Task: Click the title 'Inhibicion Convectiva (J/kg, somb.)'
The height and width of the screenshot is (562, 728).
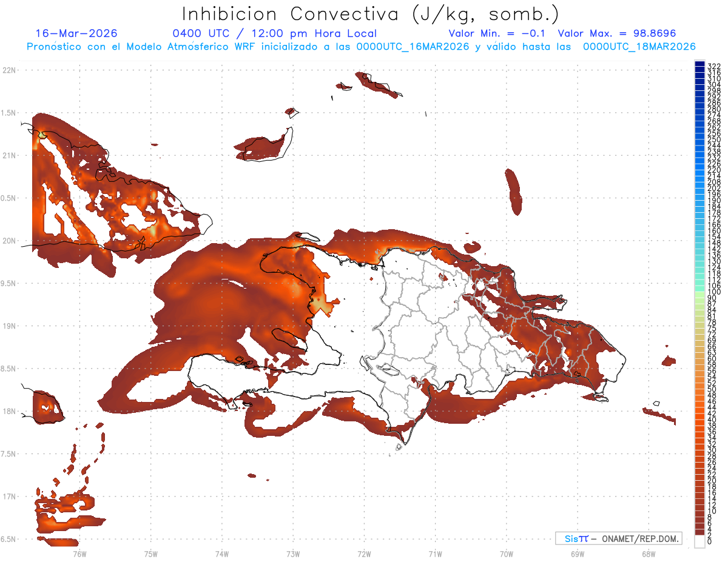Action: 371,15
